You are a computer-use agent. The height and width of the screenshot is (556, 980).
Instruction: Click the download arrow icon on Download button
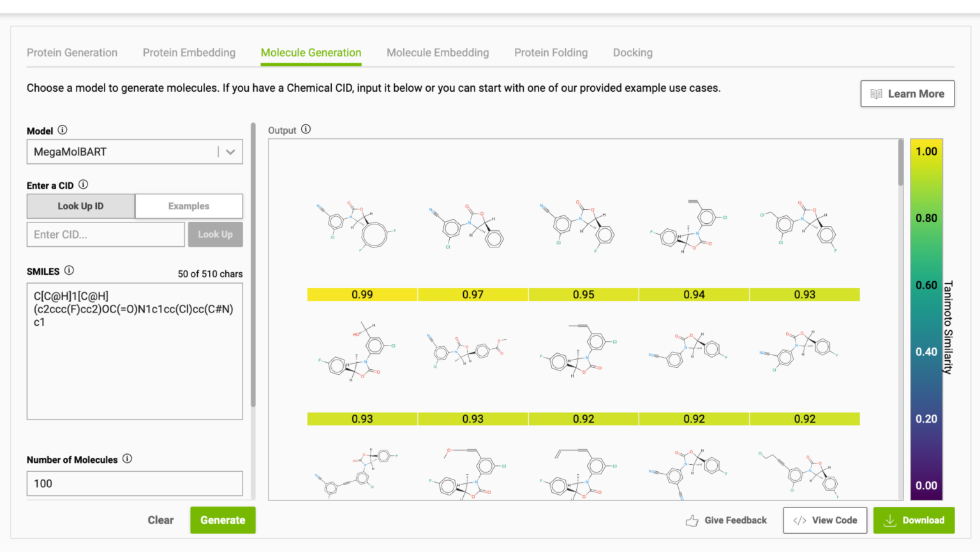click(890, 520)
